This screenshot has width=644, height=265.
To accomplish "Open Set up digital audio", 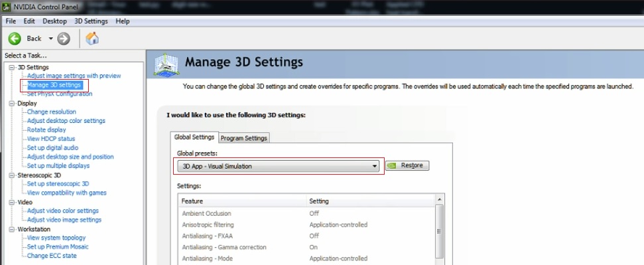I will click(x=52, y=147).
